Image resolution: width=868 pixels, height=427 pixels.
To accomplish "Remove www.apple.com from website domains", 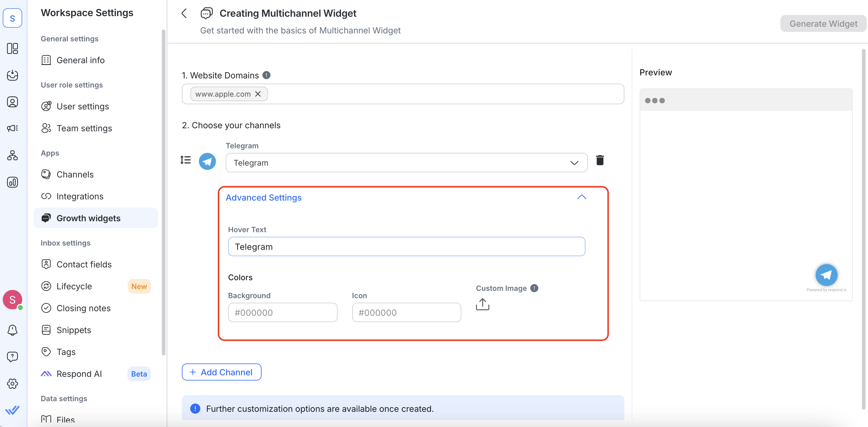I will point(258,94).
